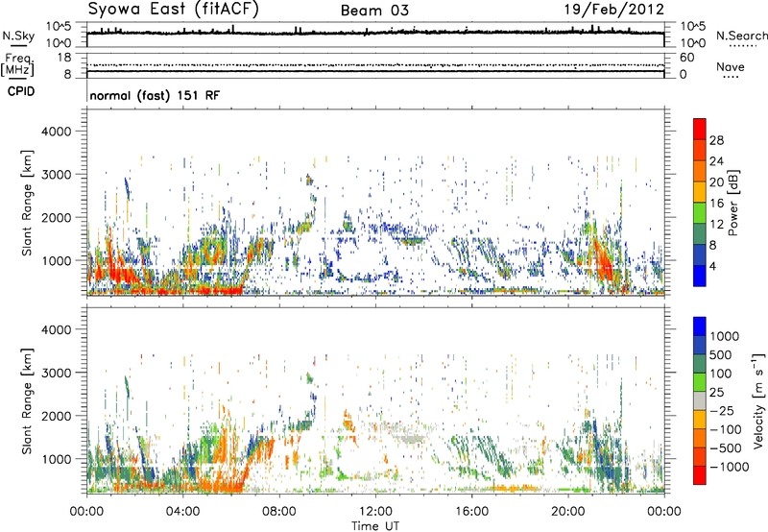This screenshot has height=532, width=768.
Task: Click inside the power range-time plot
Action: tap(375, 203)
